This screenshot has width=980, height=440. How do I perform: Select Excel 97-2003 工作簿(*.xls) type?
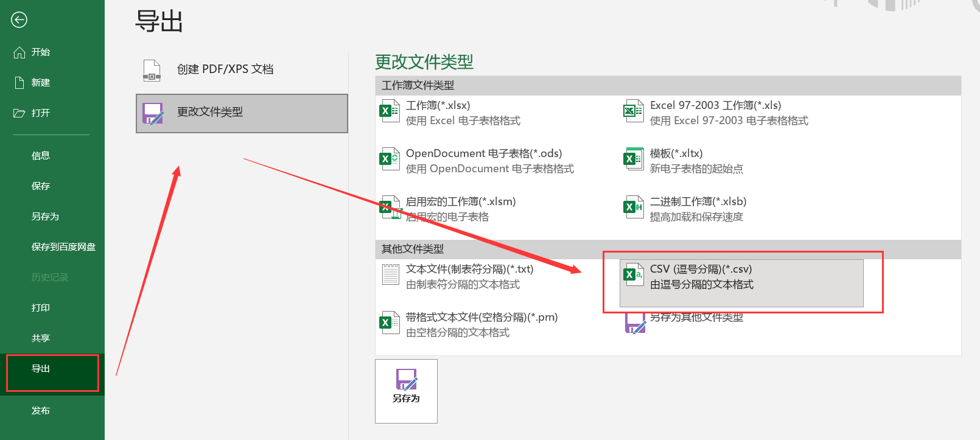tap(741, 113)
